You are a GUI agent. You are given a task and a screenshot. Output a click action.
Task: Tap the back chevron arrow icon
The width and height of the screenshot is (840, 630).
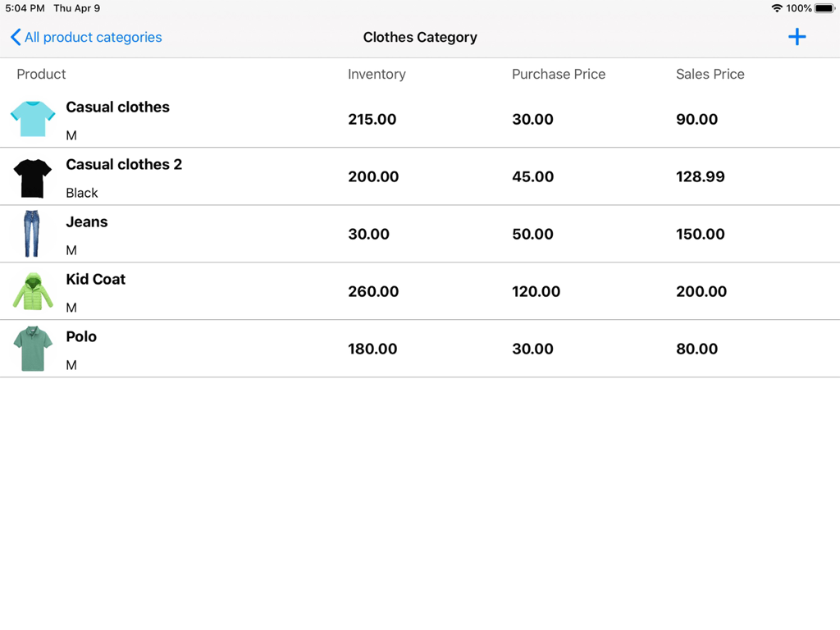tap(14, 37)
